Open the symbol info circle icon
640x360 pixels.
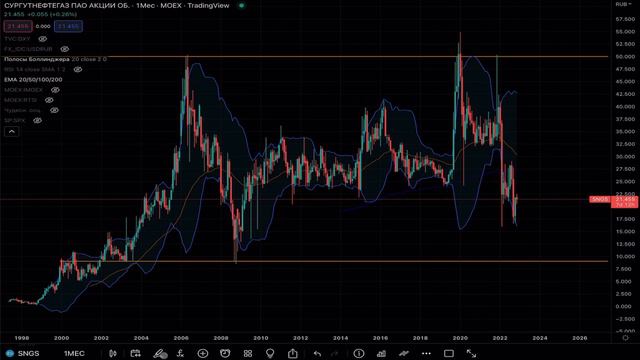(359, 353)
